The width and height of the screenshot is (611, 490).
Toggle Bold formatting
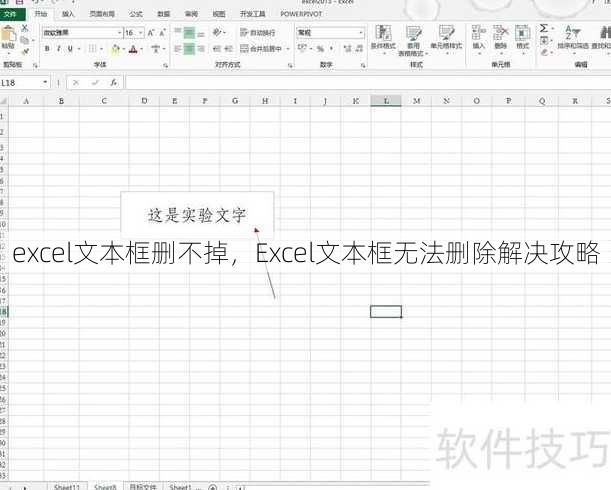[48, 49]
